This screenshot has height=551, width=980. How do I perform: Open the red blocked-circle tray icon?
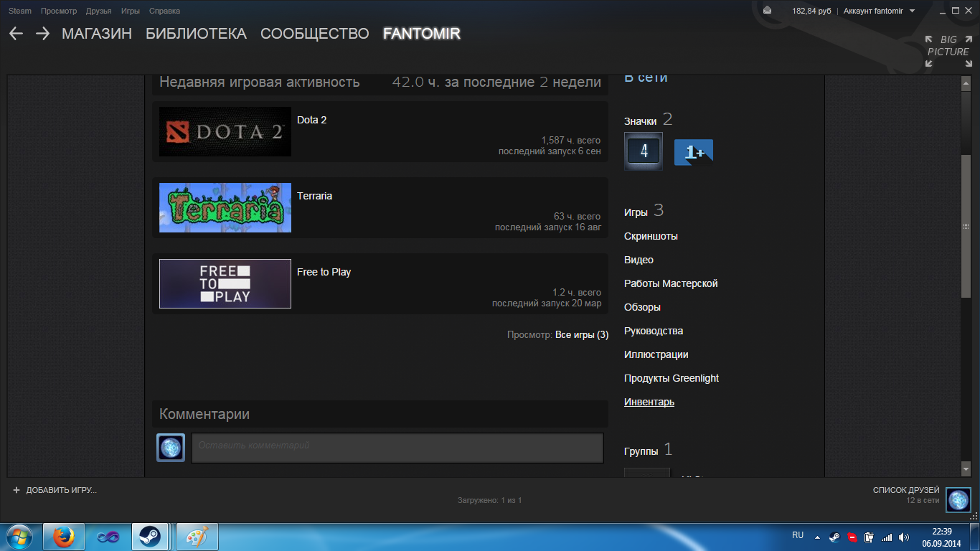(x=852, y=537)
